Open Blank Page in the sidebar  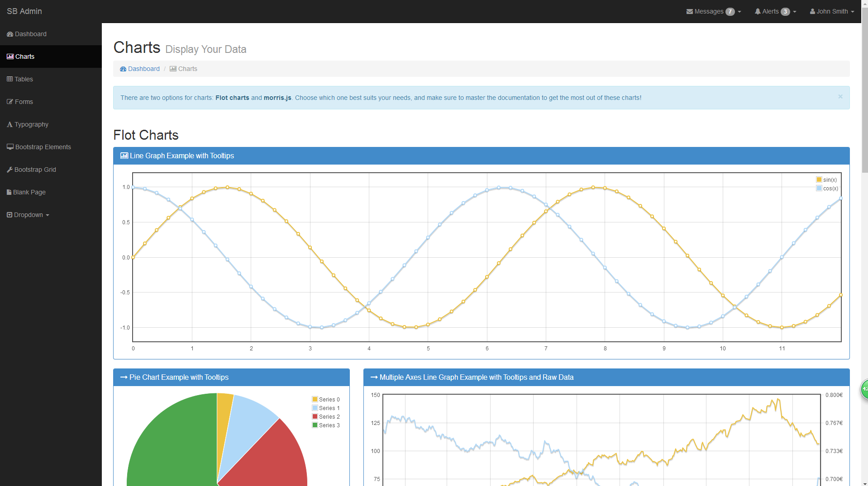tap(51, 192)
